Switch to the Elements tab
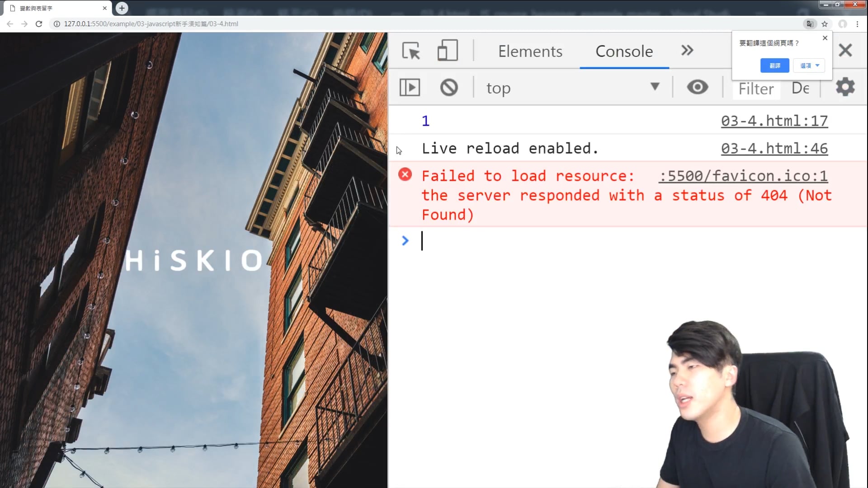This screenshot has width=868, height=488. point(530,52)
